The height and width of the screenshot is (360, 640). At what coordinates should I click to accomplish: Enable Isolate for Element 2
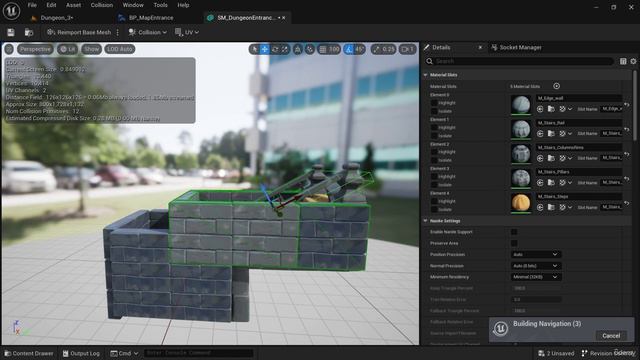pos(434,160)
